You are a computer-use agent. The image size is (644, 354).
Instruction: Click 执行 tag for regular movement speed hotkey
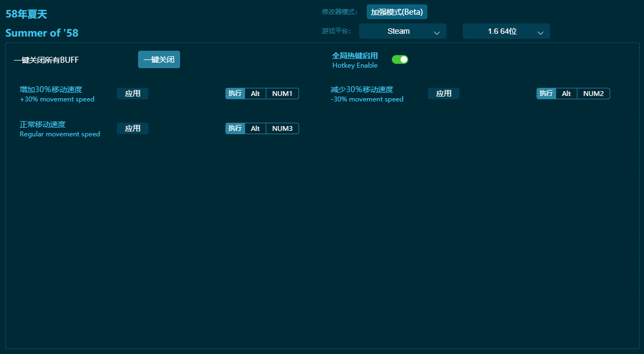coord(235,129)
